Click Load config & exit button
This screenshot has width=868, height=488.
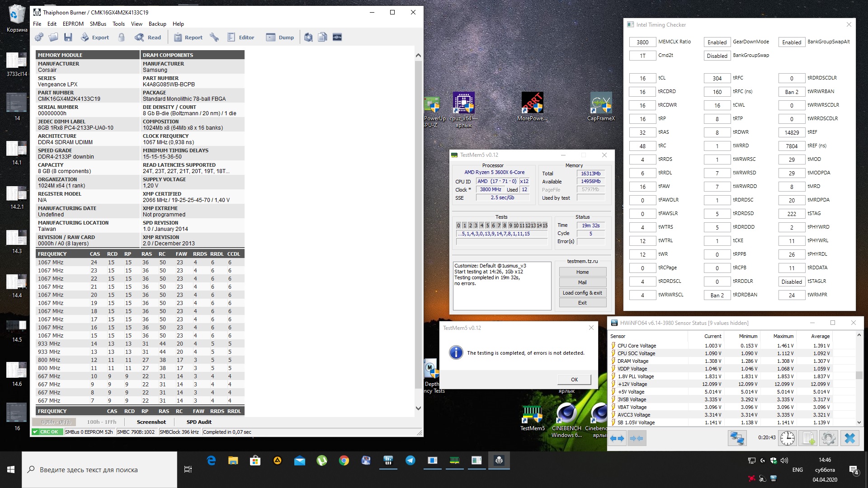pyautogui.click(x=582, y=293)
